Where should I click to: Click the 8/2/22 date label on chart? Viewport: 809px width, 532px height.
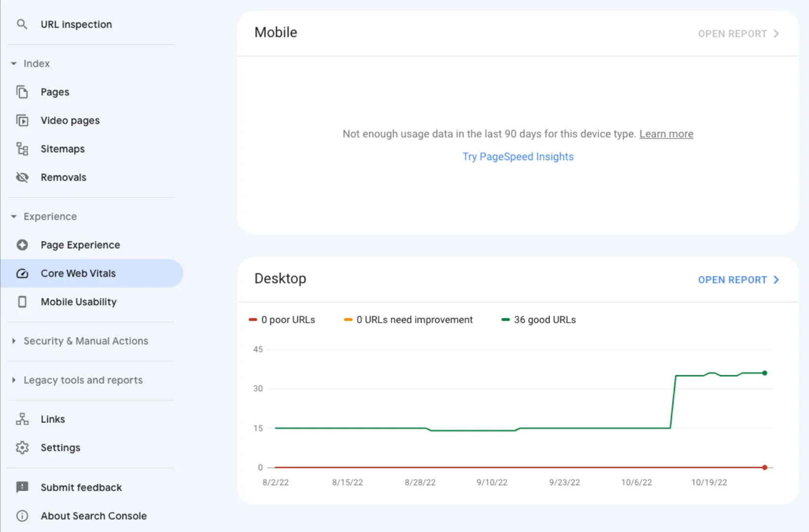(x=276, y=482)
